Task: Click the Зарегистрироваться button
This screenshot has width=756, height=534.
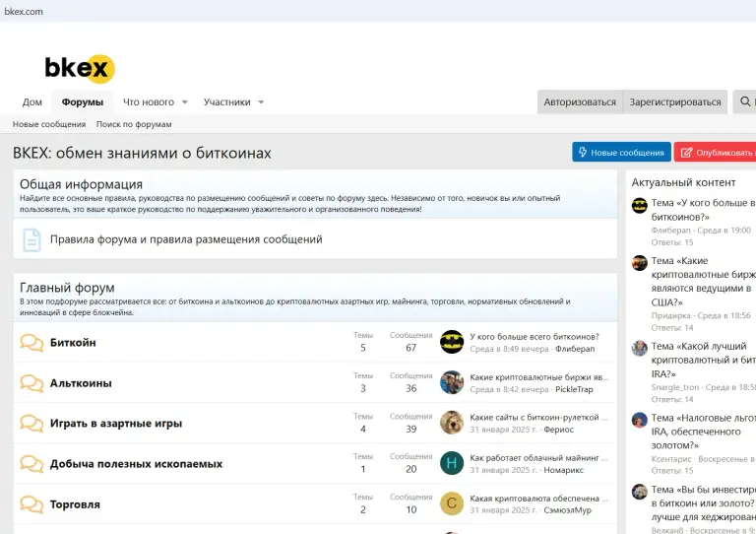Action: 675,101
